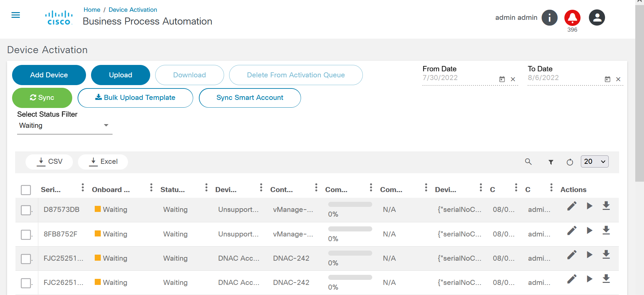Click the red notifications bell icon
644x295 pixels.
[572, 18]
